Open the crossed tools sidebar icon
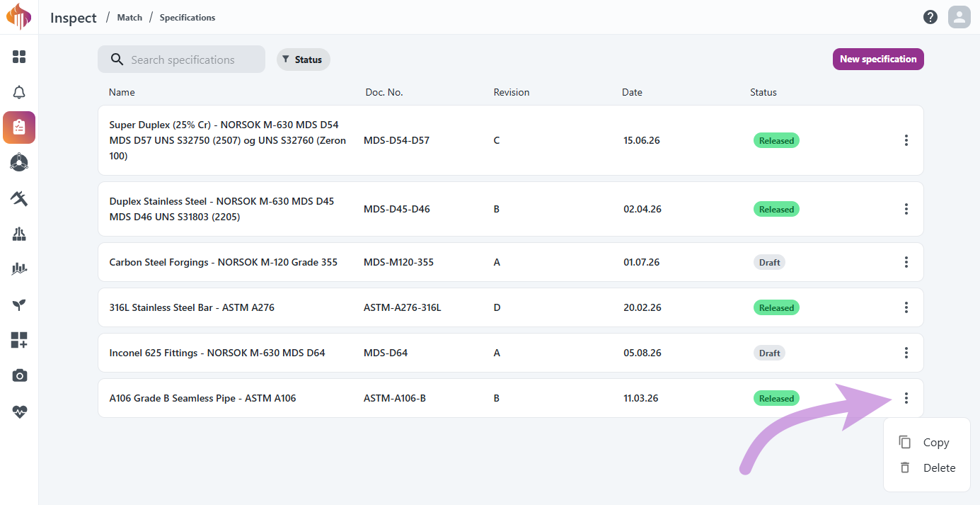980x505 pixels. [x=19, y=198]
